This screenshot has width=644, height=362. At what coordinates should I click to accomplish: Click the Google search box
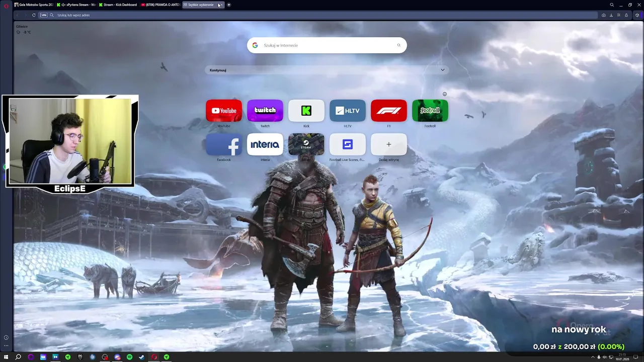point(327,45)
